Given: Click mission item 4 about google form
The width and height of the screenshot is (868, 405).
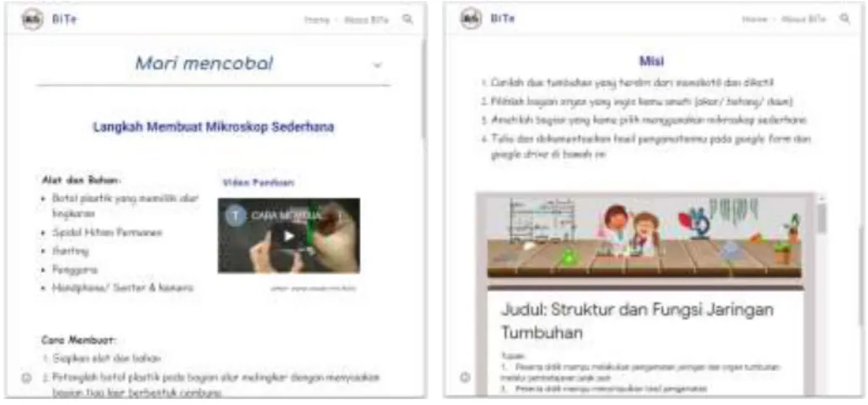Looking at the screenshot, I should (x=651, y=147).
